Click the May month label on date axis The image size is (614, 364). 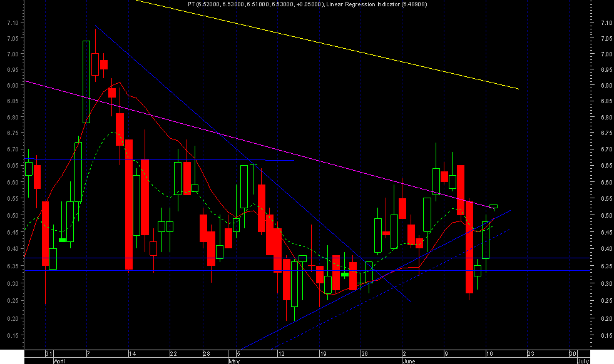point(234,361)
